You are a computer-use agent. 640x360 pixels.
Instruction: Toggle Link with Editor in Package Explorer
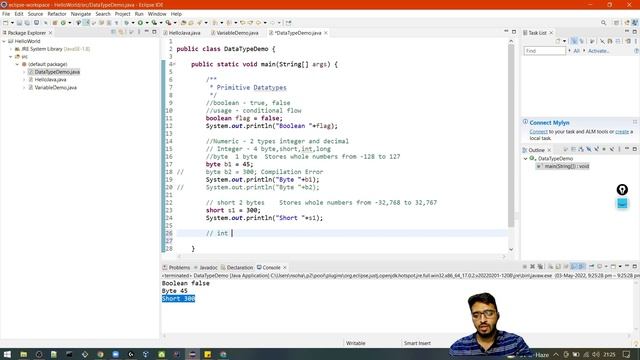click(x=121, y=32)
